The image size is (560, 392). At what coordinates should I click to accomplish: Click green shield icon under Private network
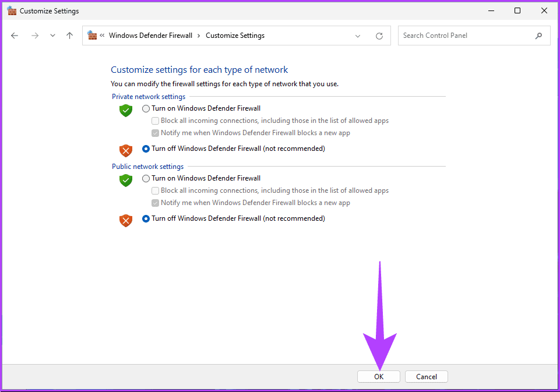pos(126,110)
